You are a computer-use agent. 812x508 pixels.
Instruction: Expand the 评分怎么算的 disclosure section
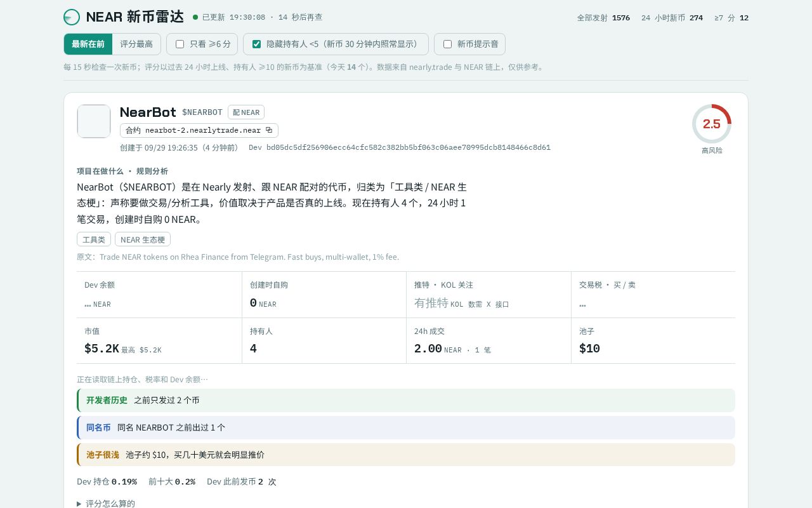[x=106, y=504]
